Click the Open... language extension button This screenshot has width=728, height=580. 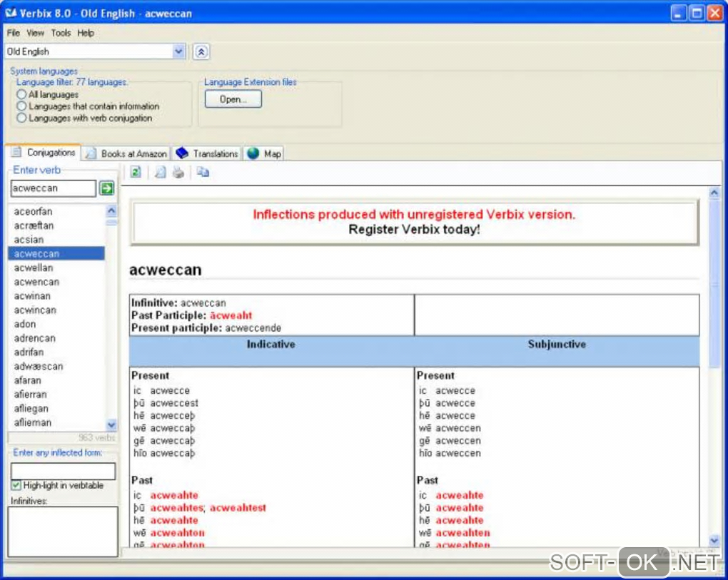tap(233, 99)
